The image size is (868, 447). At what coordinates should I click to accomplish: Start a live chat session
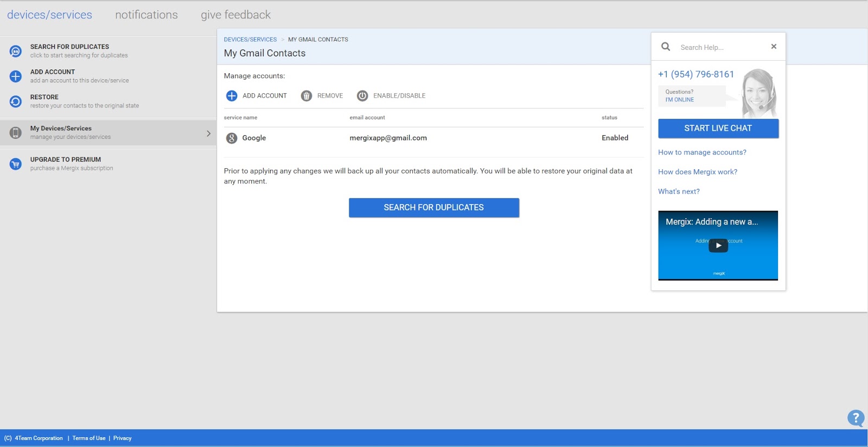coord(718,129)
